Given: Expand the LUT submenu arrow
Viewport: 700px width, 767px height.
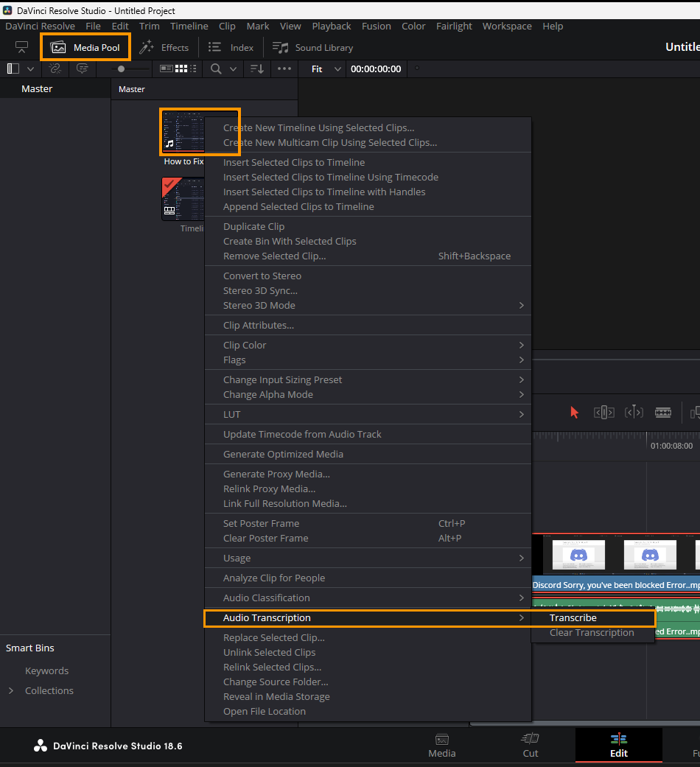Looking at the screenshot, I should point(522,414).
